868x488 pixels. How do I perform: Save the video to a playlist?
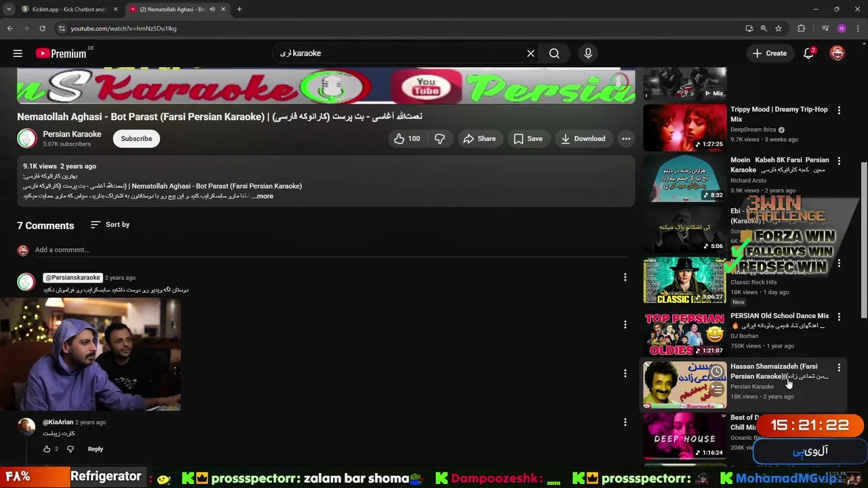point(528,138)
